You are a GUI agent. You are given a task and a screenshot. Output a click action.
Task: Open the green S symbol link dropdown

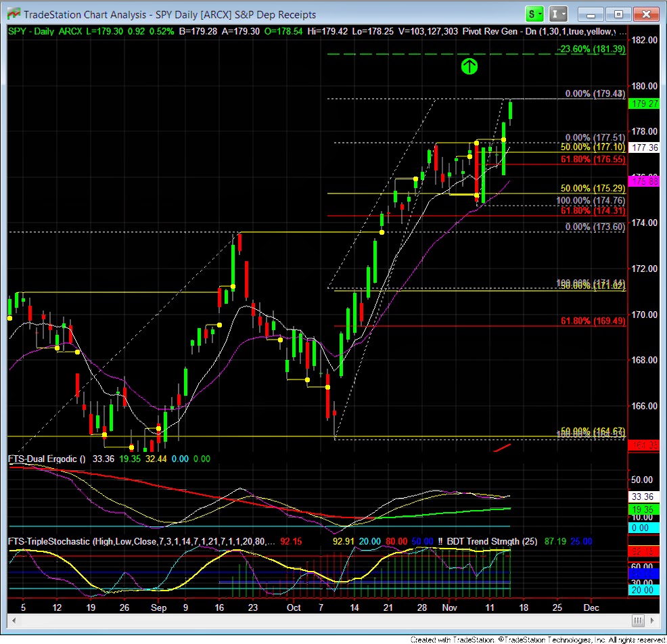click(x=534, y=14)
